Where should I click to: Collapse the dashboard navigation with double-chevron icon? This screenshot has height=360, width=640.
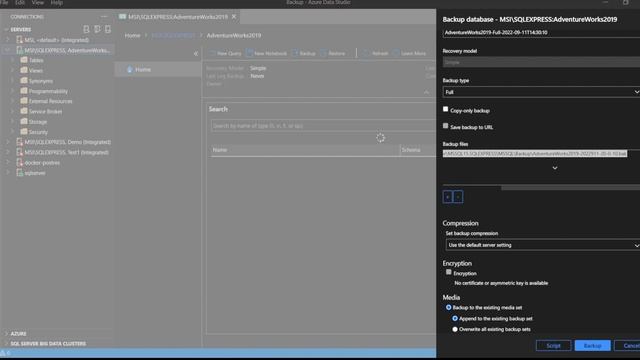pyautogui.click(x=196, y=53)
